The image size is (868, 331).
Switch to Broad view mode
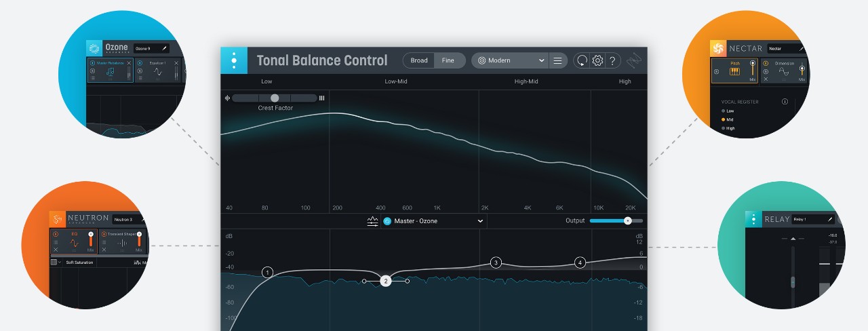point(419,60)
